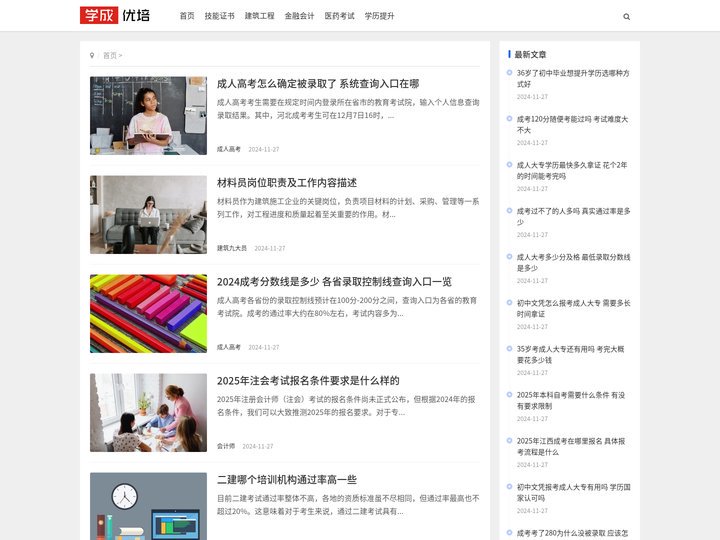
Task: Click date 2024-11-27 beside 建筑九大员 tag
Action: pyautogui.click(x=270, y=248)
